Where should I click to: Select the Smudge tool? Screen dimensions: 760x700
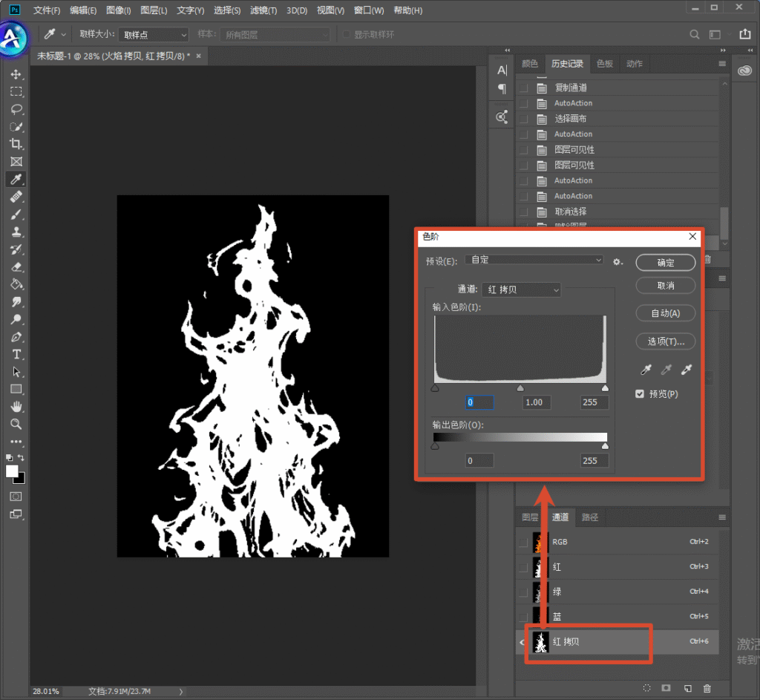pyautogui.click(x=16, y=302)
